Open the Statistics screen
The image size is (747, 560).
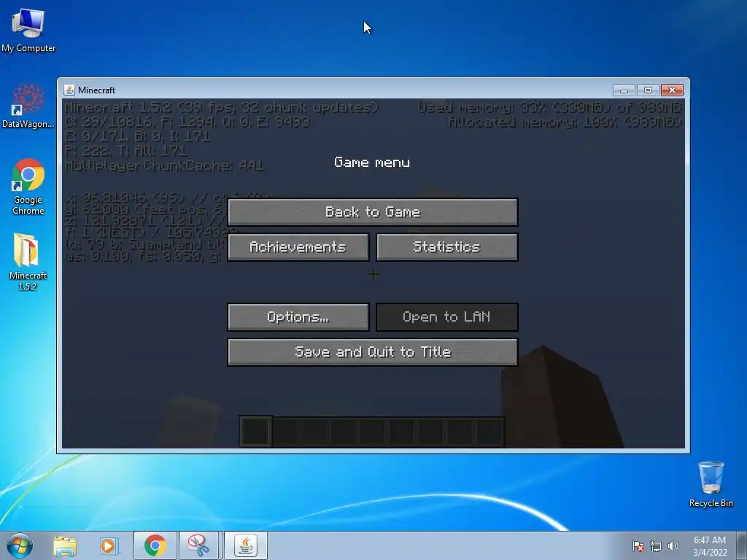447,246
